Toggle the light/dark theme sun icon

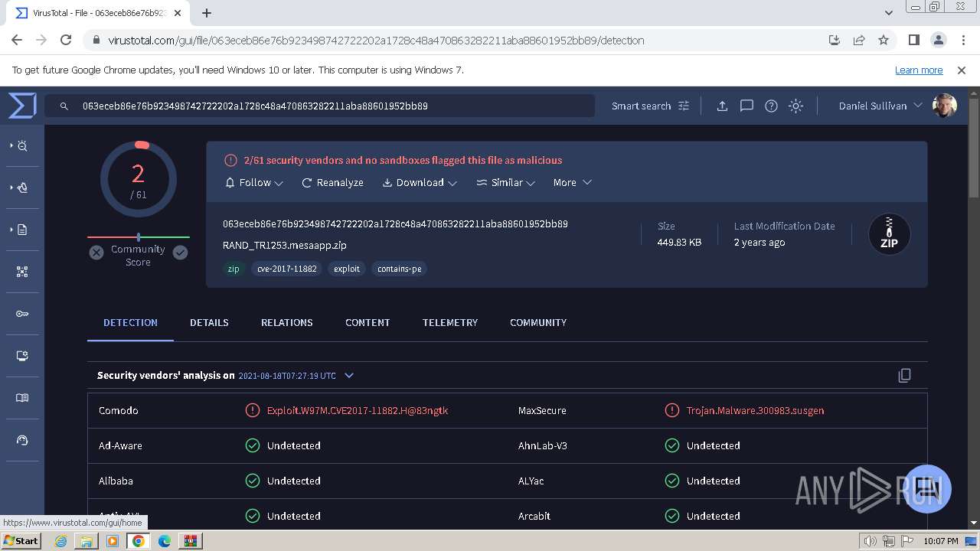(x=796, y=106)
